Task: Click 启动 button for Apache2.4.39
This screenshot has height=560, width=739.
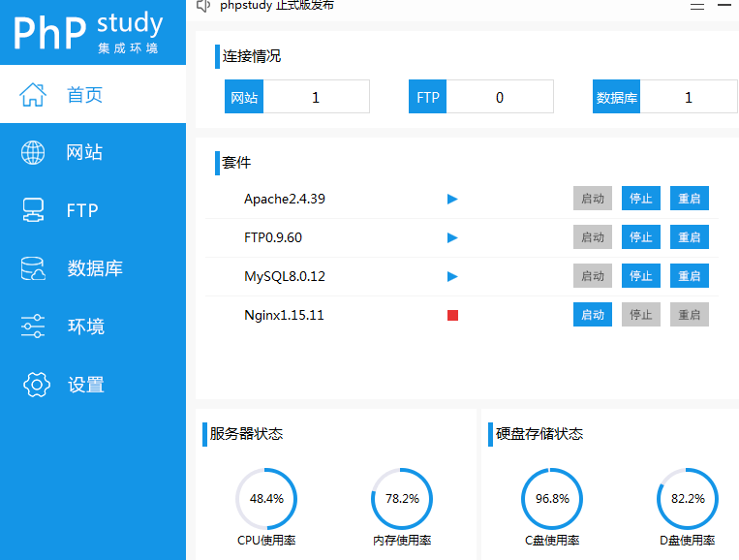Action: tap(593, 199)
